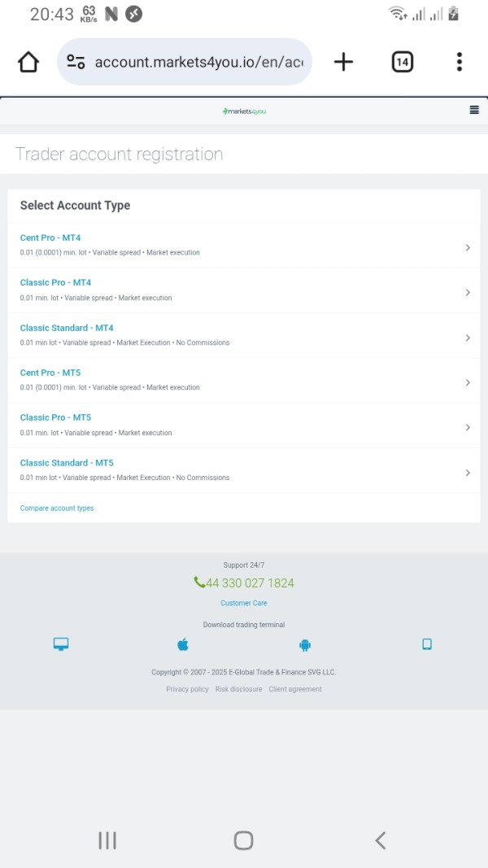Call the support phone number
The width and height of the screenshot is (488, 868).
click(244, 583)
